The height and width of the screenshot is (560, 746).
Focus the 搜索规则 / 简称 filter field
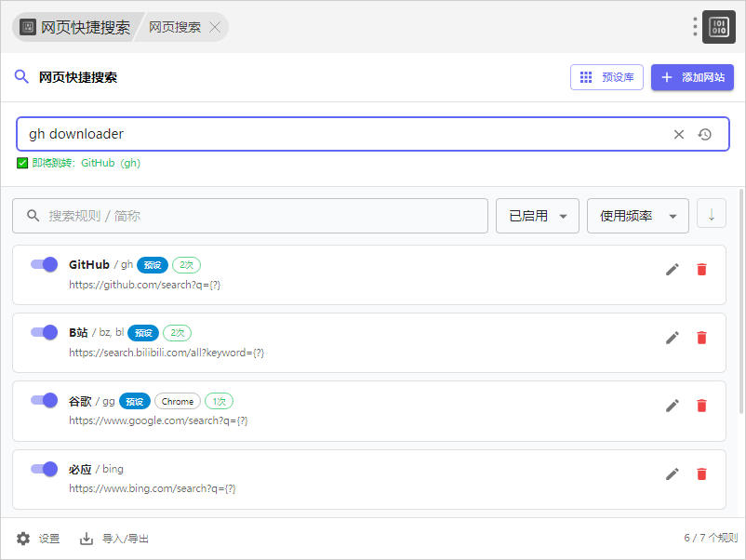tap(250, 216)
